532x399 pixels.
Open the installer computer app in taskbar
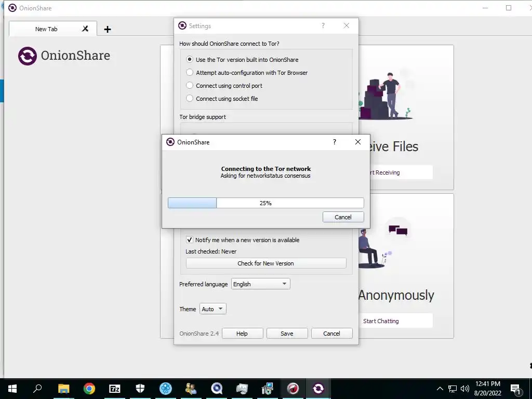[268, 389]
